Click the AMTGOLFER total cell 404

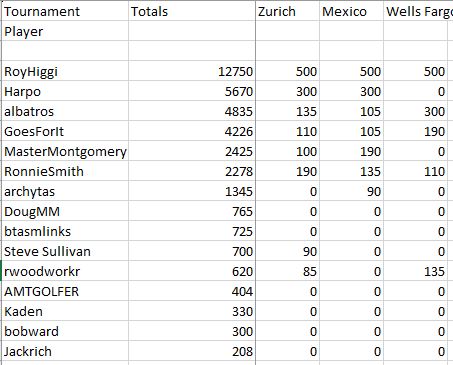coord(192,291)
